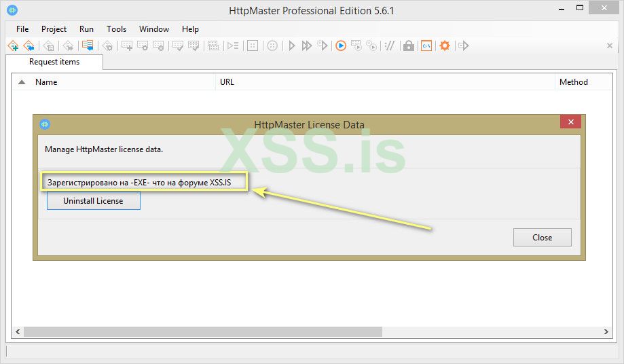The height and width of the screenshot is (364, 624).
Task: Click the grayed diamond save project icon
Action: [49, 45]
